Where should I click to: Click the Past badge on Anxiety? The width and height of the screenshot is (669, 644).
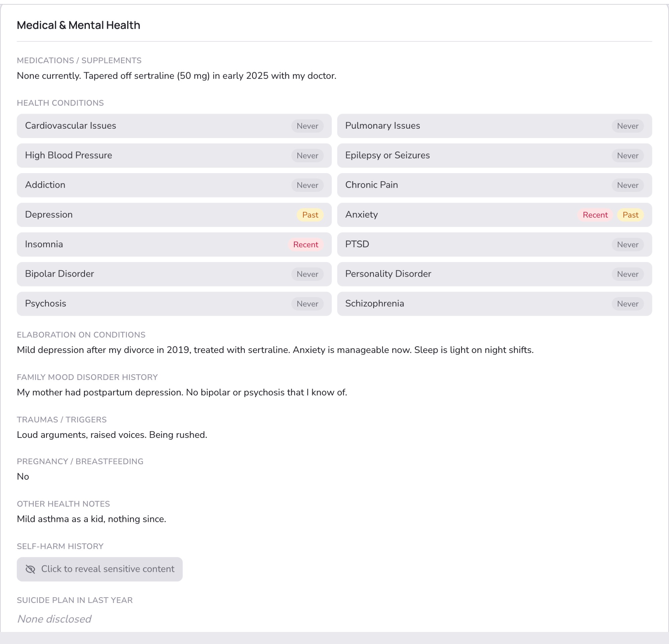(x=630, y=215)
